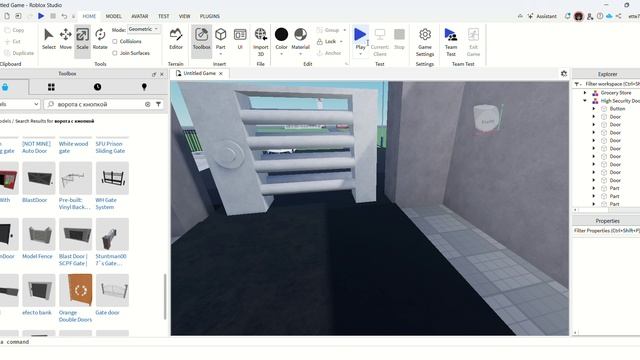This screenshot has width=640, height=360.
Task: Open the White wood gate link
Action: pos(73,147)
